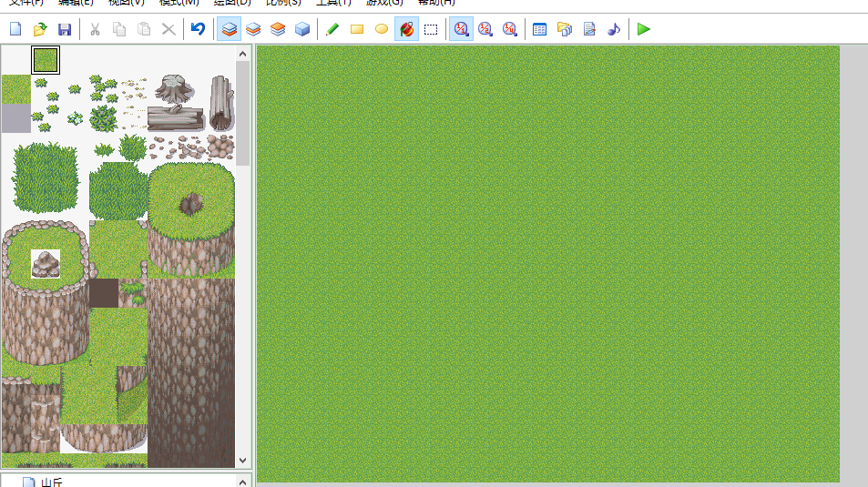Click the map list scroll-up arrow
Screen dimensions: 868x487
(242, 482)
